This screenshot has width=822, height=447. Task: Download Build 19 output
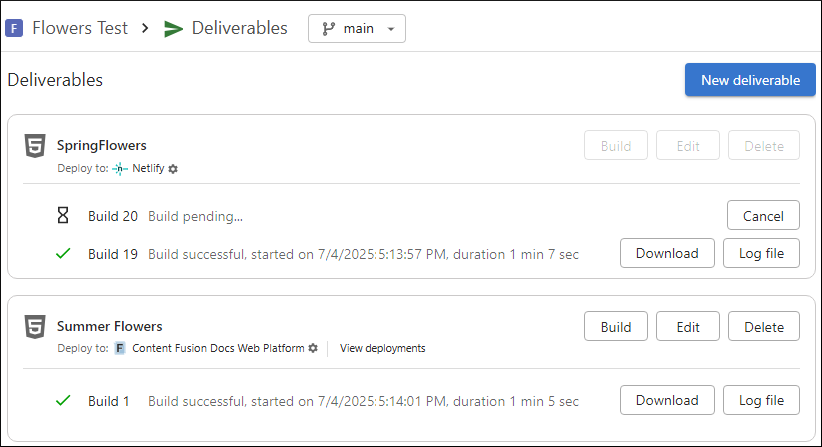point(667,253)
